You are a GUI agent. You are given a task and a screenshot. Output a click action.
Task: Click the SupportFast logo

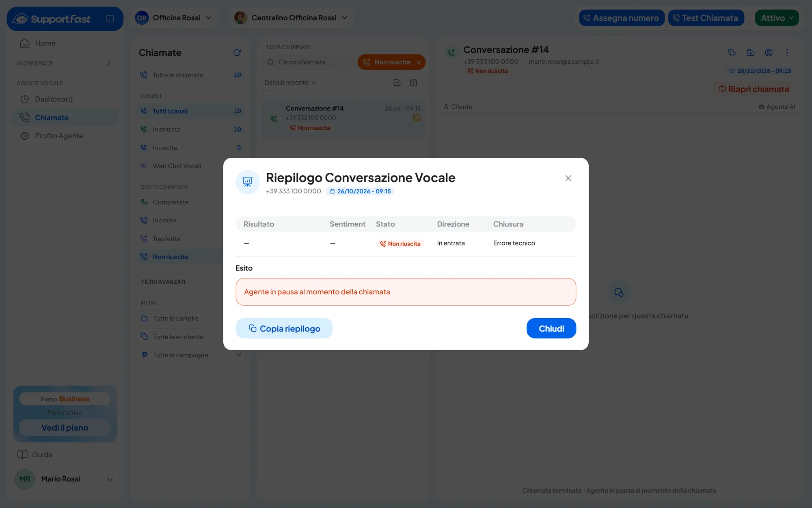(52, 19)
